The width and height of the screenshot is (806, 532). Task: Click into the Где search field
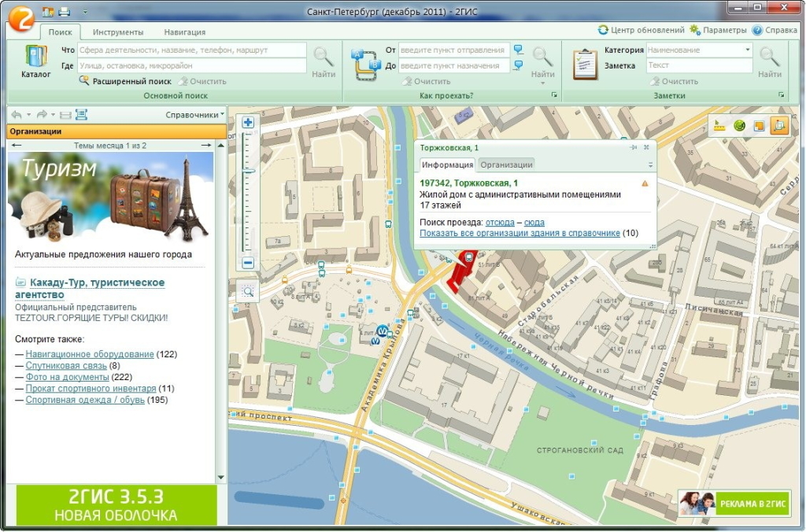pos(192,65)
